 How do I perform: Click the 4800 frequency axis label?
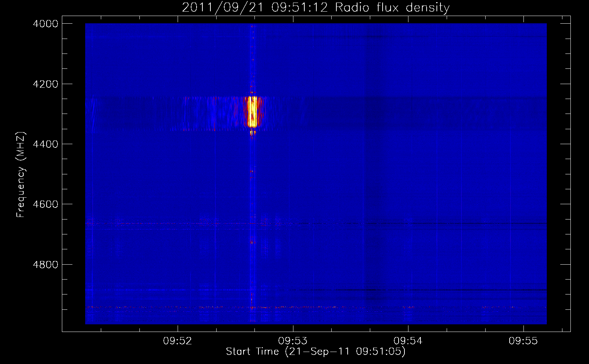[x=46, y=265]
